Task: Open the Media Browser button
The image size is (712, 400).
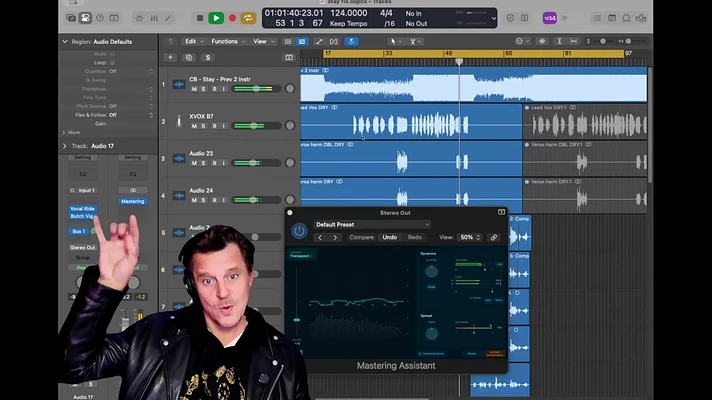Action: click(x=641, y=18)
